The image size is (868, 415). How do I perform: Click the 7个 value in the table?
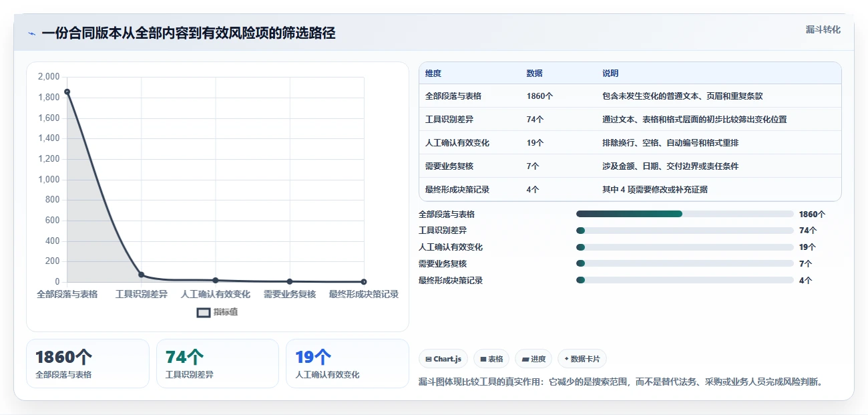coord(533,166)
